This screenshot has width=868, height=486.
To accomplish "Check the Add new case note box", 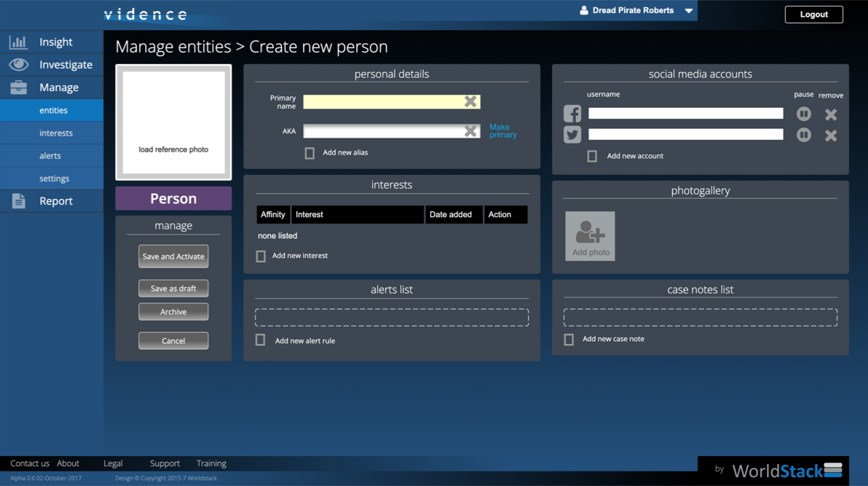I will (569, 339).
